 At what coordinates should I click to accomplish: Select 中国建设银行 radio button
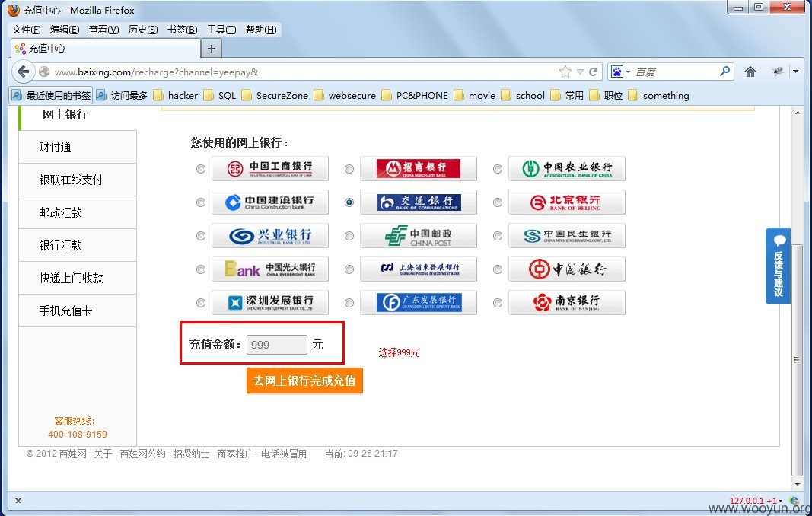point(201,202)
